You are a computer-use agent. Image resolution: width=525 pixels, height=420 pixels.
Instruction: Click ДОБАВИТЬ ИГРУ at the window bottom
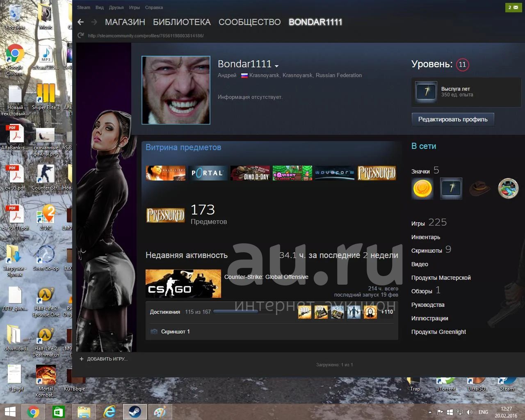pos(103,359)
